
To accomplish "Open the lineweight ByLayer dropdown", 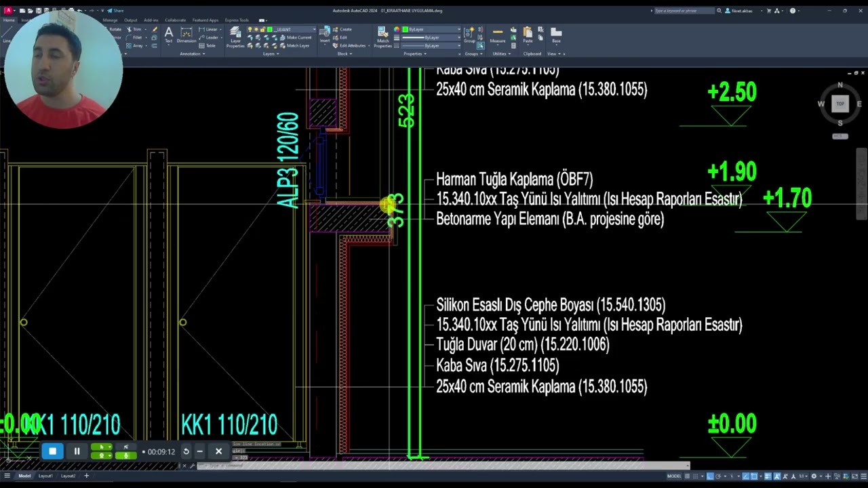I will click(x=431, y=38).
